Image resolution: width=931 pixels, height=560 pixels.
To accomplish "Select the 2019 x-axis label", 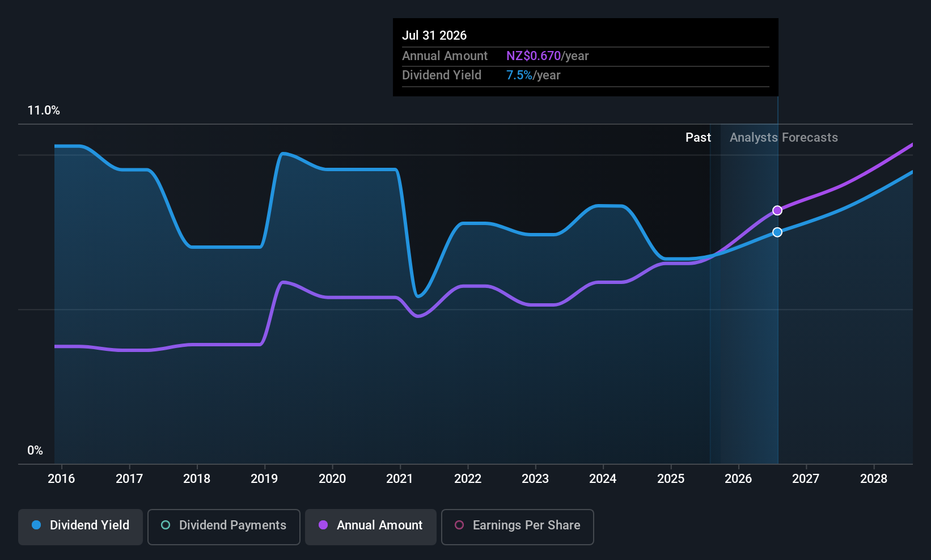I will click(264, 479).
